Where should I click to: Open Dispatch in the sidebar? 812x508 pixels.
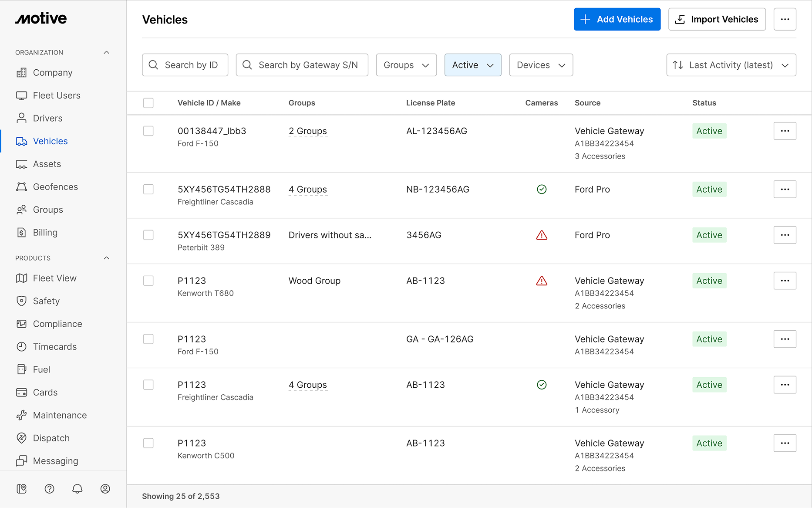51,438
